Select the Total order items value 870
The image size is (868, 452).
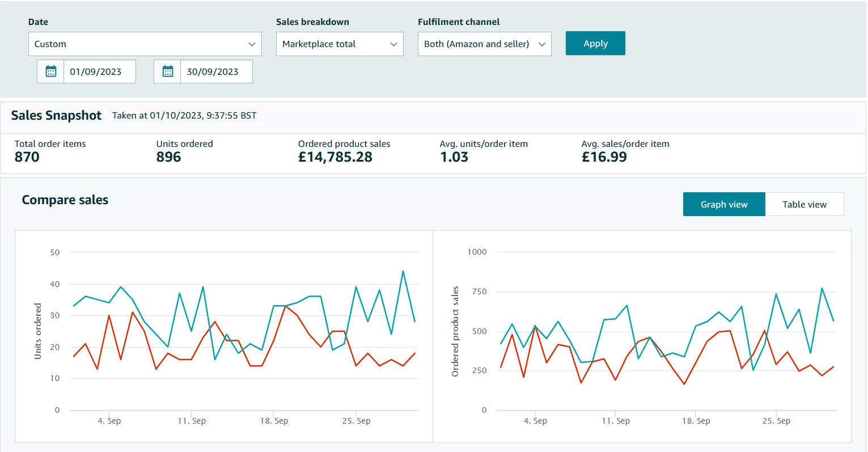tap(27, 157)
